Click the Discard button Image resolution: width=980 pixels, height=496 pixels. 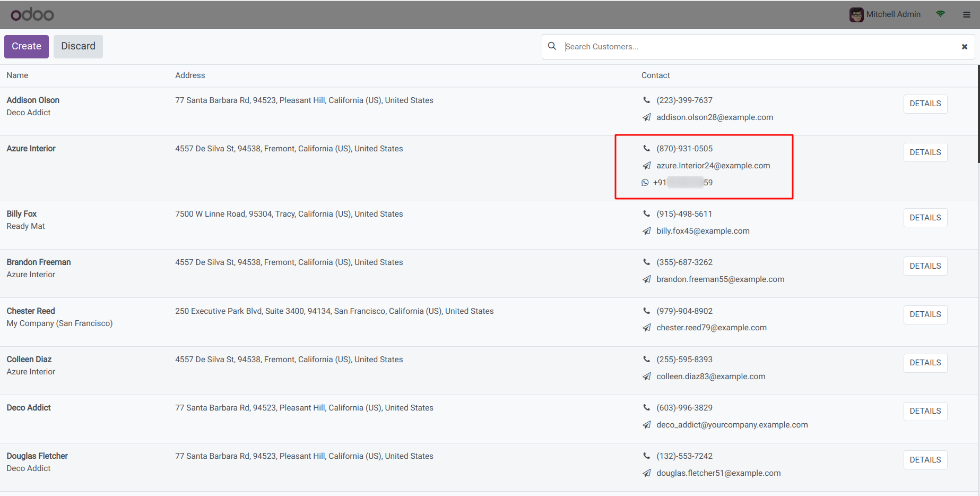78,47
